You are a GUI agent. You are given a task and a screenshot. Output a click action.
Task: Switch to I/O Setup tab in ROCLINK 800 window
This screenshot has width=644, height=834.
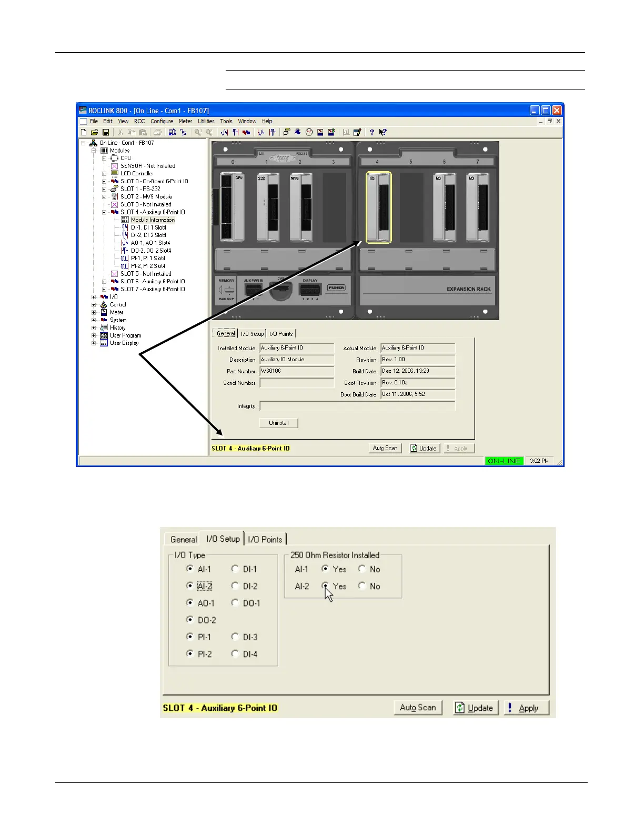(x=253, y=333)
